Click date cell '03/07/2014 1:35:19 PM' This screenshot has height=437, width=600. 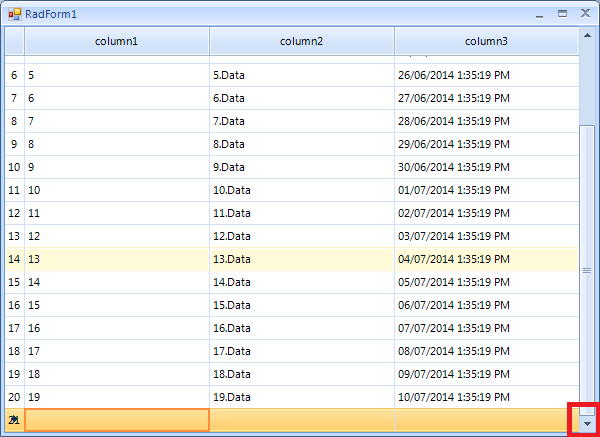pyautogui.click(x=486, y=236)
